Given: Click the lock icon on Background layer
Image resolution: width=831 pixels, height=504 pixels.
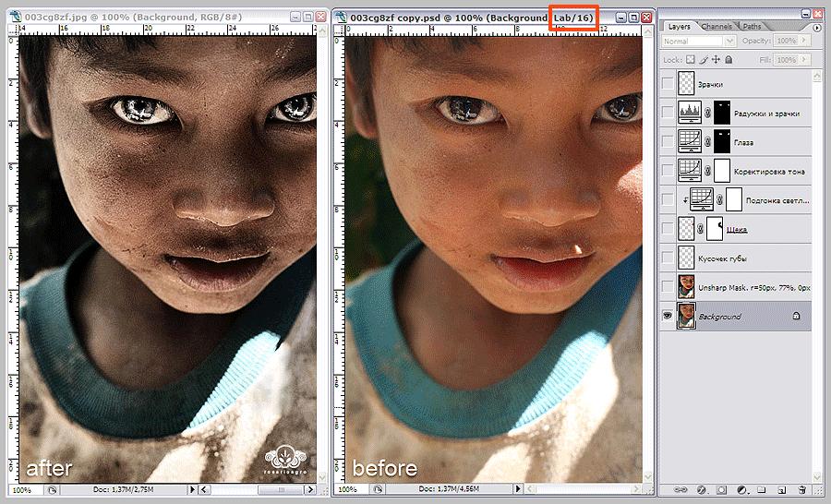Looking at the screenshot, I should [x=796, y=316].
